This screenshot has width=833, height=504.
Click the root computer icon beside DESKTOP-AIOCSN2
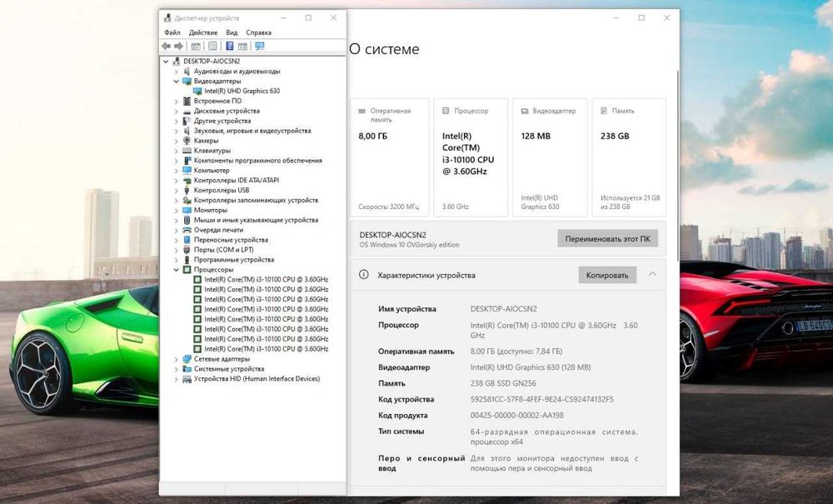click(177, 61)
